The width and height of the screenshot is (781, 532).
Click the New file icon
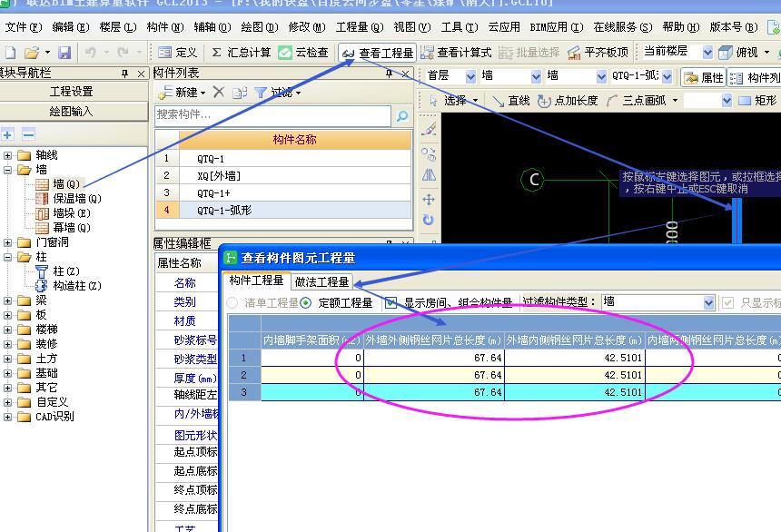(11, 53)
